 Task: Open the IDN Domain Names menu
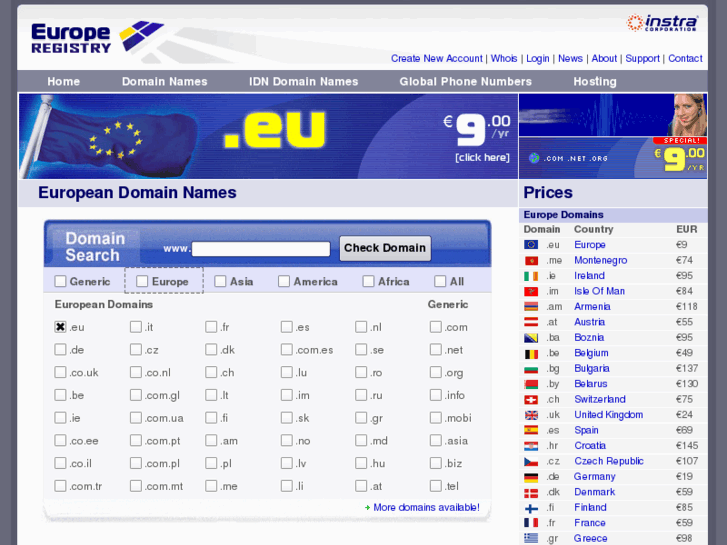304,82
